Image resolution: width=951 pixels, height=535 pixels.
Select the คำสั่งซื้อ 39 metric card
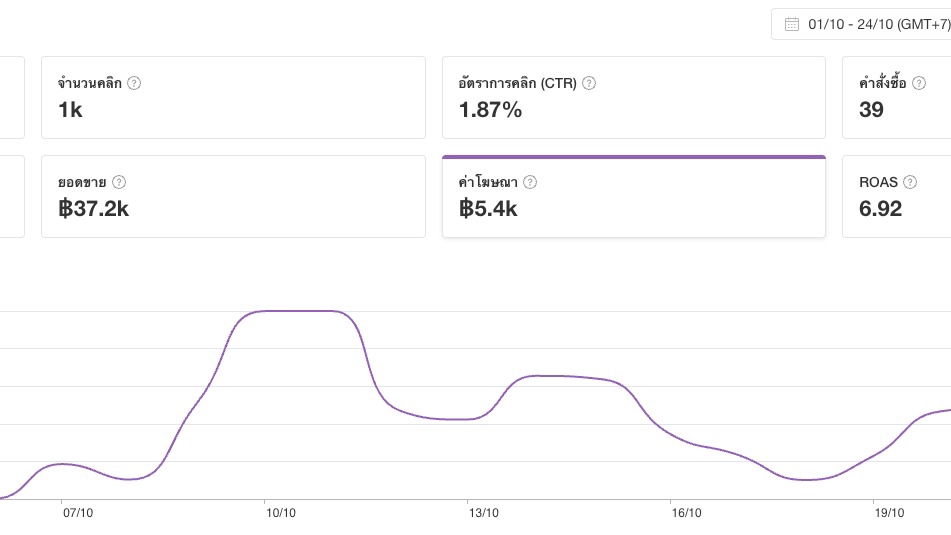pos(896,97)
